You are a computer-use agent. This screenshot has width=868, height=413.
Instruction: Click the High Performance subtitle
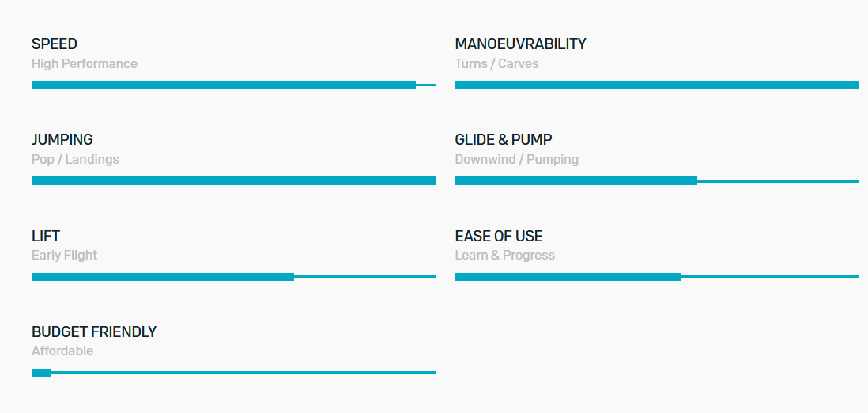pos(84,64)
